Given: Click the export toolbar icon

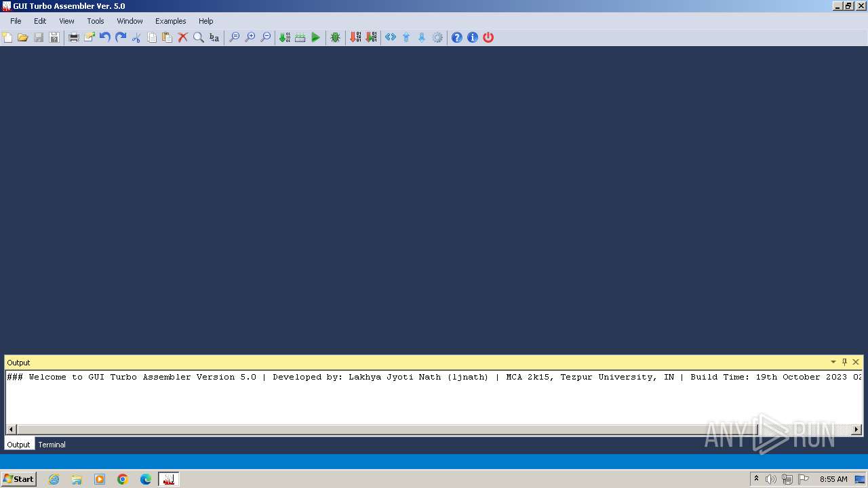Looking at the screenshot, I should point(90,37).
